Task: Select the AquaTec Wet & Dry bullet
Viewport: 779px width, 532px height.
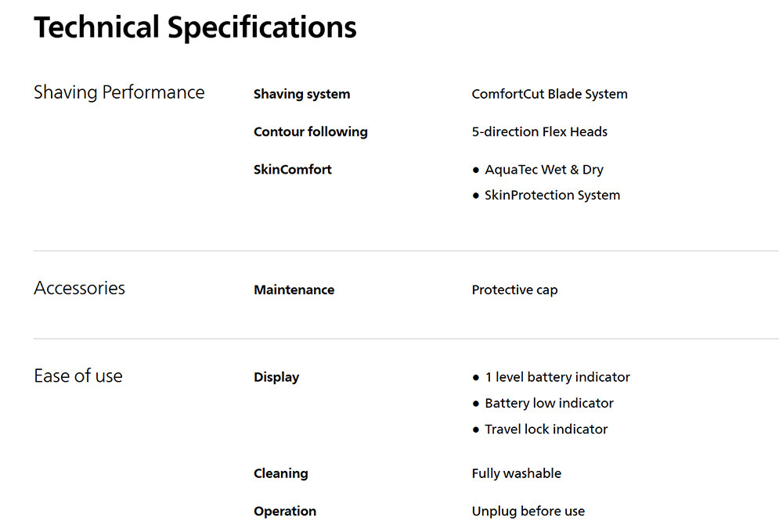Action: click(543, 169)
